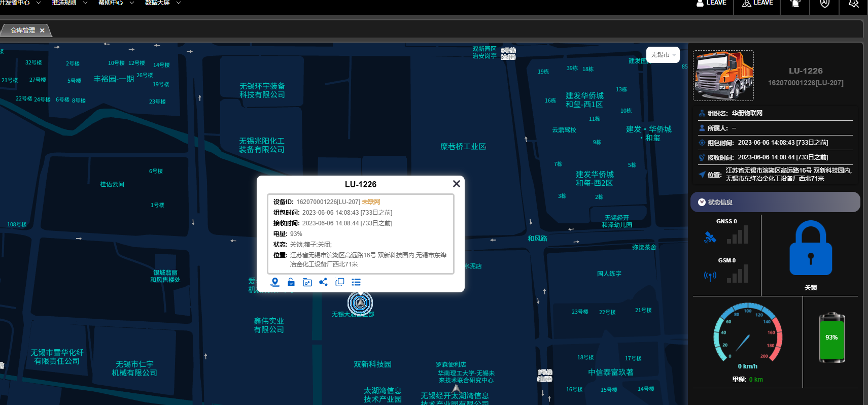Click the device marker on the map
This screenshot has width=868, height=405.
click(360, 303)
